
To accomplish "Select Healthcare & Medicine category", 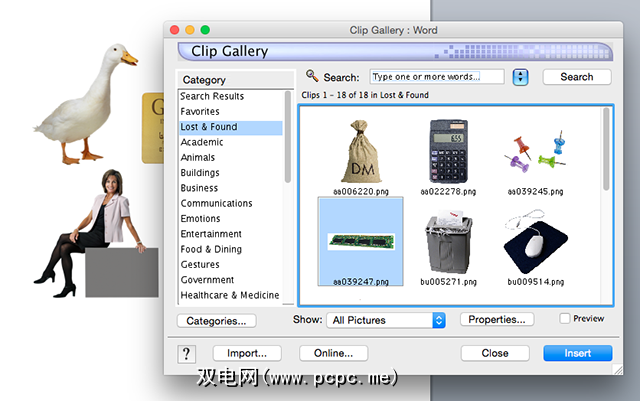I will pyautogui.click(x=231, y=295).
